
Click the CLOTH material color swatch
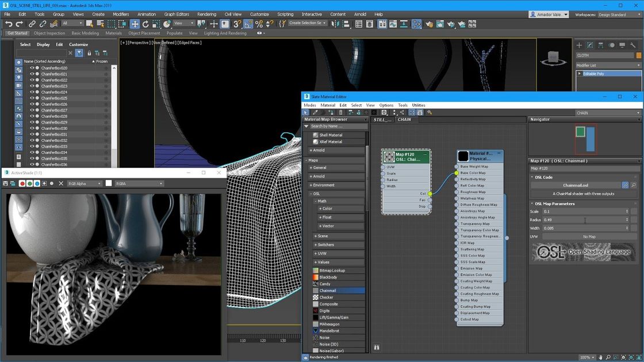pos(639,55)
